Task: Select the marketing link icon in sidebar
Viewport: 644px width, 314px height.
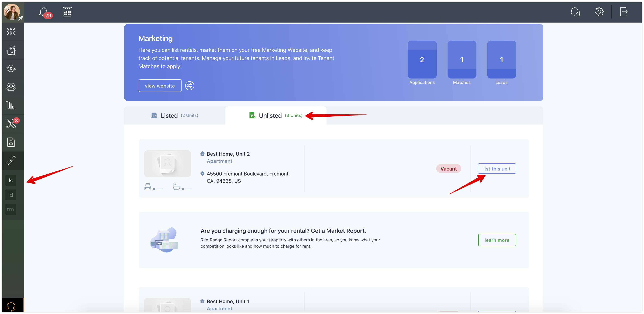Action: 11,160
